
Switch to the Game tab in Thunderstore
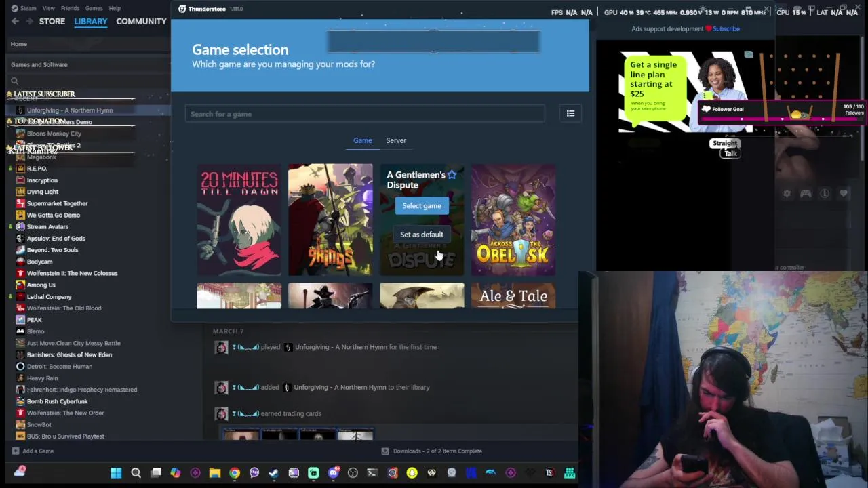pyautogui.click(x=362, y=140)
